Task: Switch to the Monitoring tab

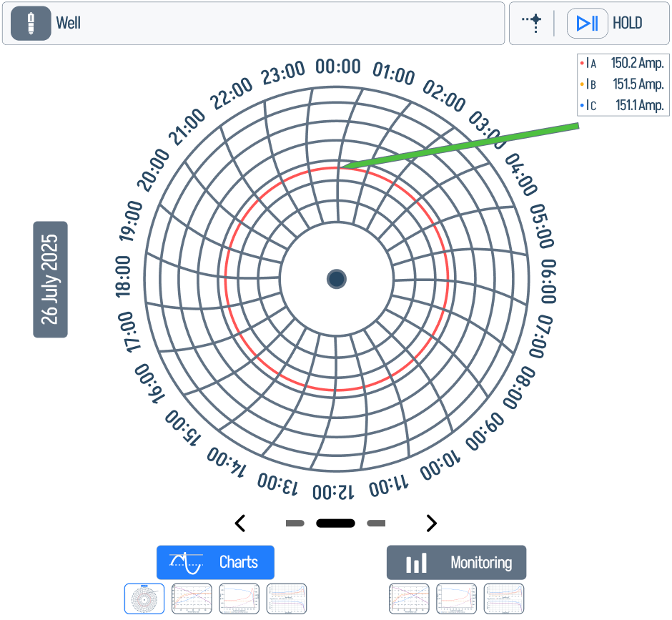Action: (x=456, y=562)
